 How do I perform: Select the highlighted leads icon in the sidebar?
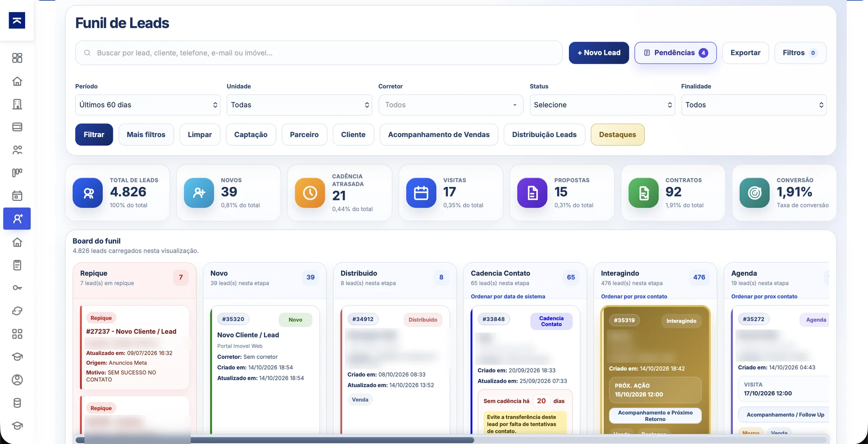(17, 219)
